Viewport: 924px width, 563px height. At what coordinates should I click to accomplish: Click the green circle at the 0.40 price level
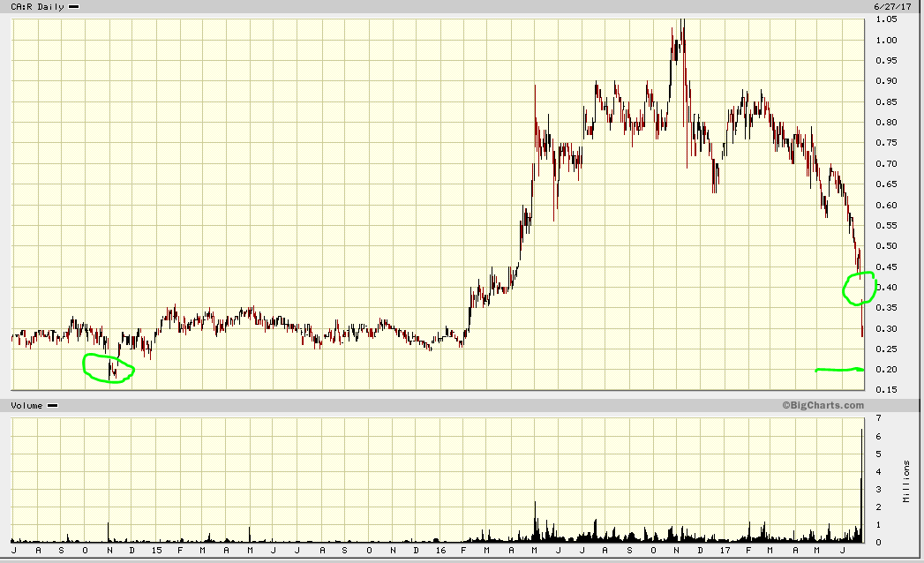(x=859, y=288)
